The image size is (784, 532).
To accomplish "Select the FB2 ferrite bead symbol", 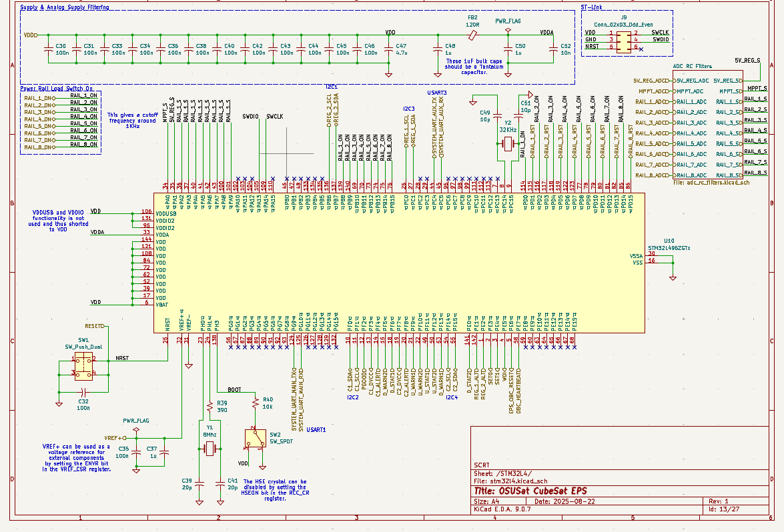I will (473, 33).
